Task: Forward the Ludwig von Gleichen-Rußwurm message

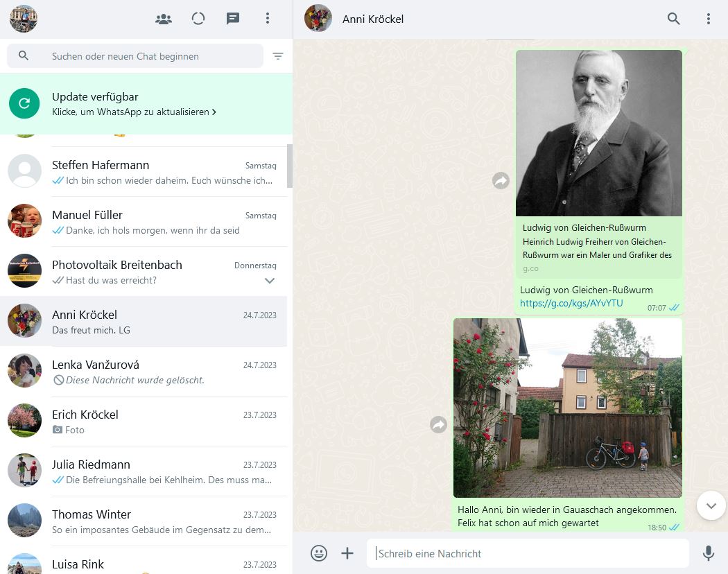Action: tap(501, 181)
